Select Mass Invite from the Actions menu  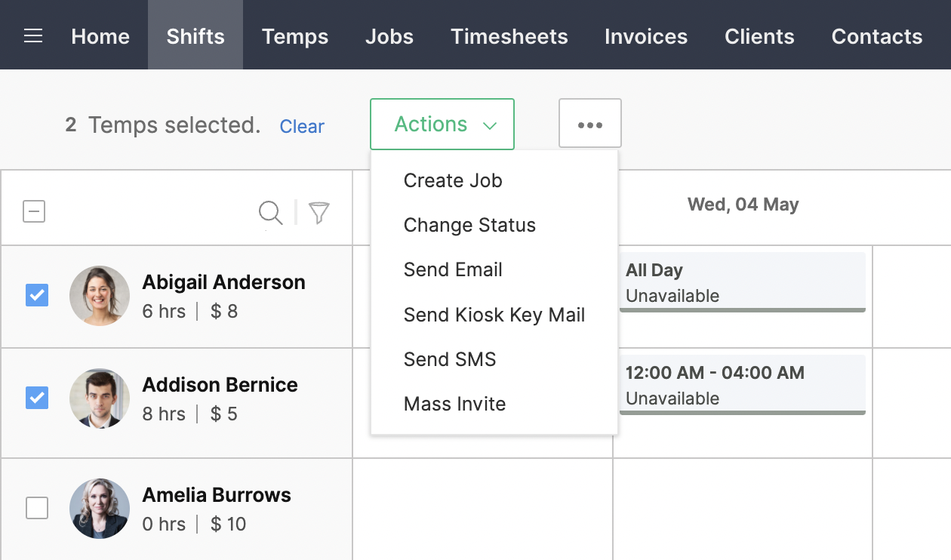click(454, 404)
